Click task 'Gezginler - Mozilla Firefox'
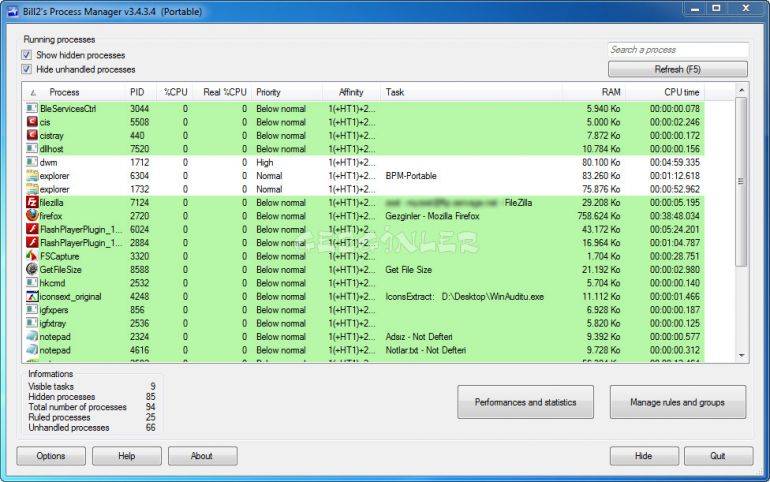770x482 pixels. pos(432,216)
